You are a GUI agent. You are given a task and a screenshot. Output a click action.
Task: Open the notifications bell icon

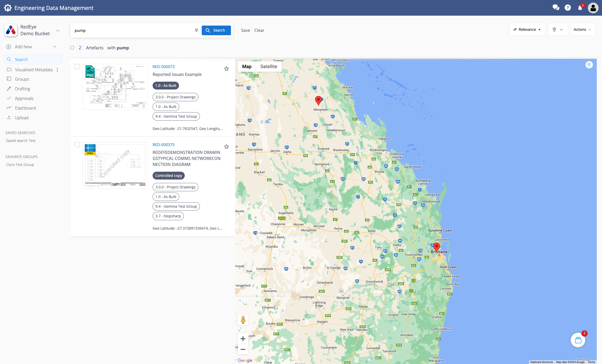[x=580, y=8]
